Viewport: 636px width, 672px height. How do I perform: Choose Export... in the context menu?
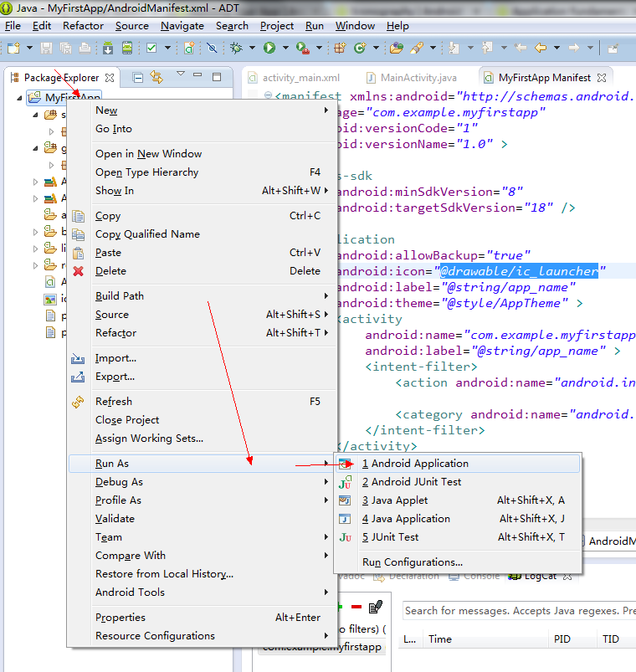pos(203,377)
